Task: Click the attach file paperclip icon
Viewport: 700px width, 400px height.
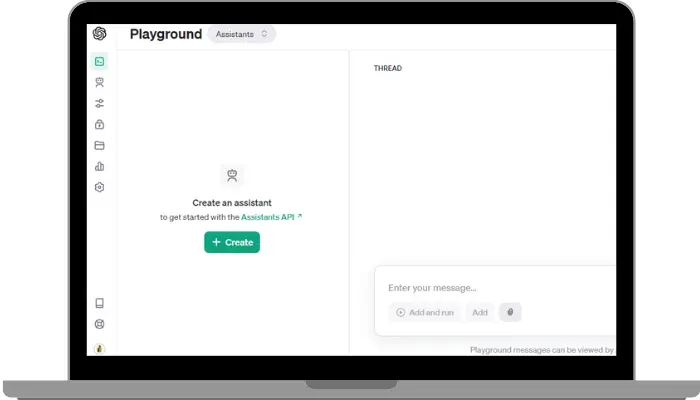Action: (x=510, y=312)
